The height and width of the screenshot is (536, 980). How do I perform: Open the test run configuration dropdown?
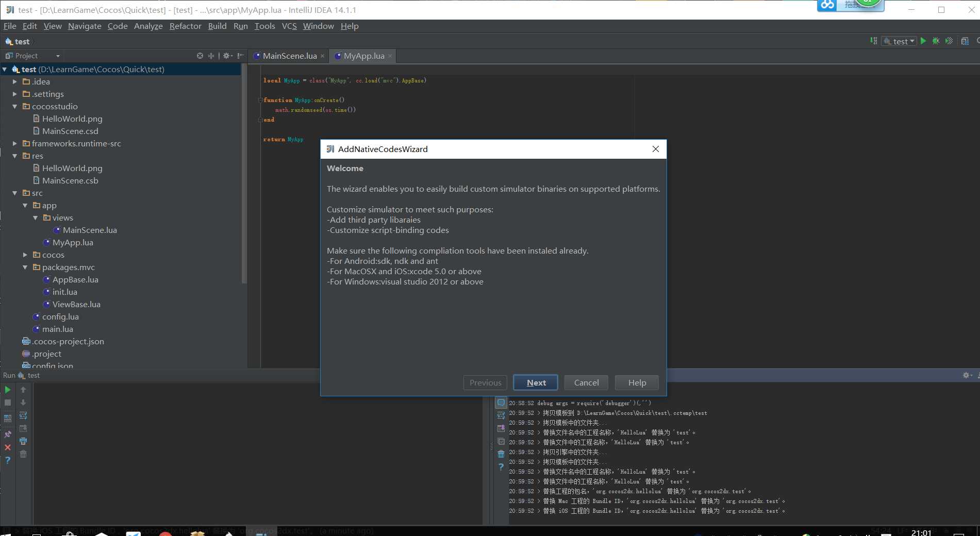click(899, 41)
